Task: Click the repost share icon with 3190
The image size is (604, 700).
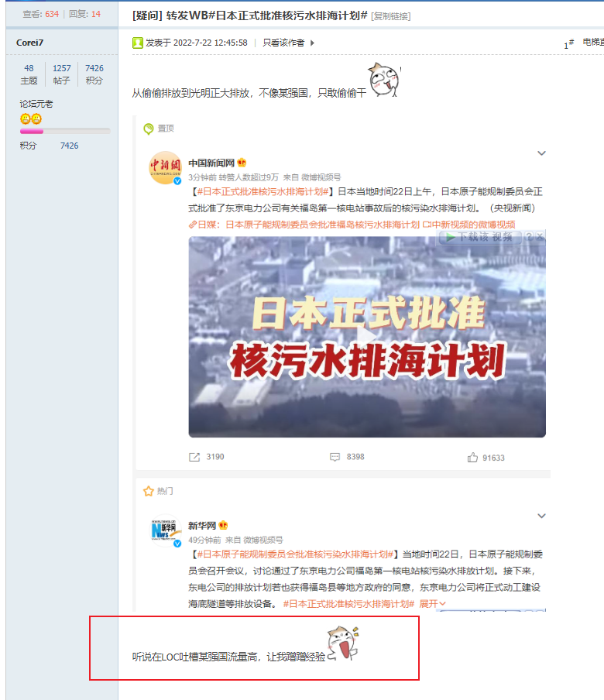Action: tap(194, 457)
